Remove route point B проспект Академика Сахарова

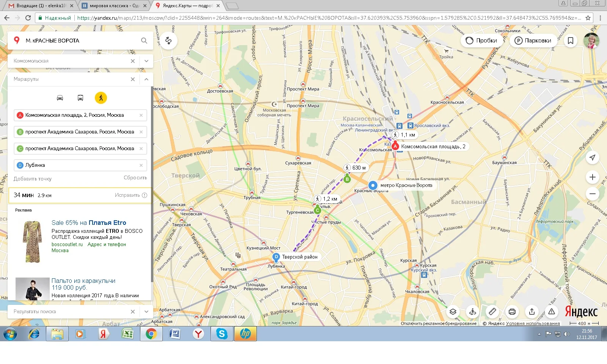coord(141,132)
